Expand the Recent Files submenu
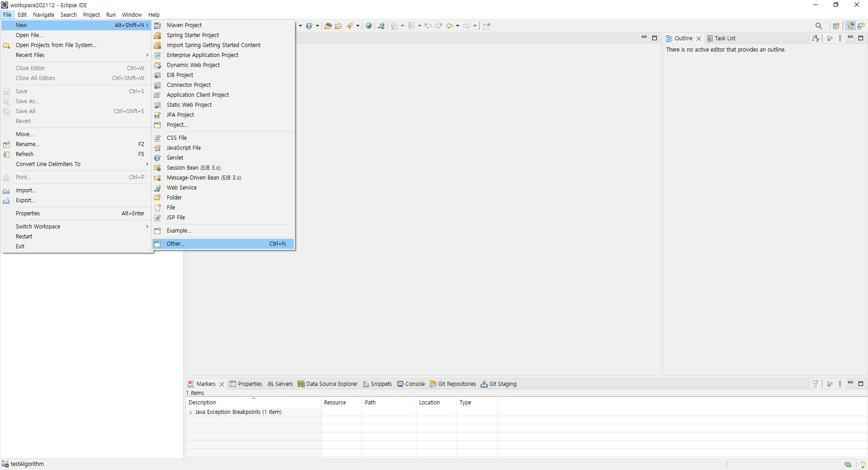 (76, 55)
